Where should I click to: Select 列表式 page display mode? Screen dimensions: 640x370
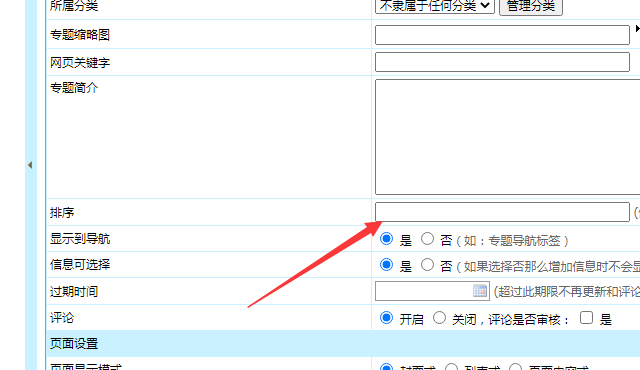[x=451, y=367]
